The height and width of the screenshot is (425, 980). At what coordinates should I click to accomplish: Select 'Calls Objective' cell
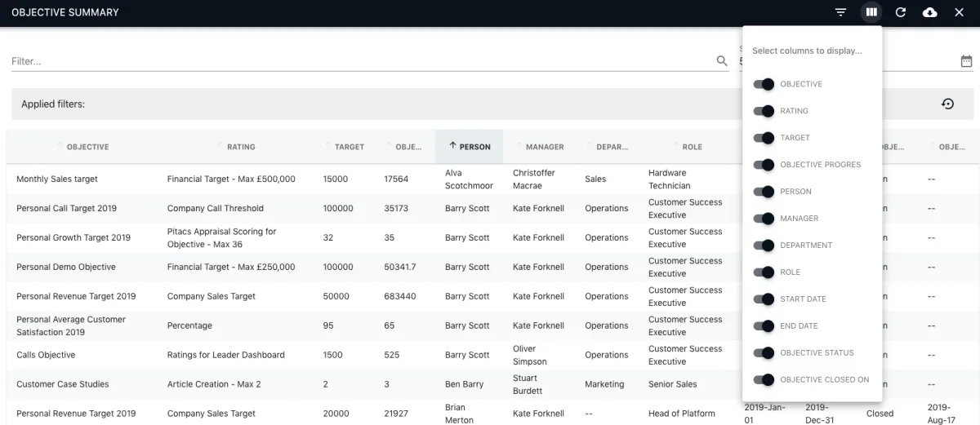46,355
